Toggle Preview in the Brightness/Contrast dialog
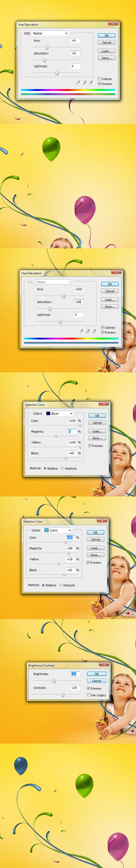The image size is (136, 868). pos(89,688)
